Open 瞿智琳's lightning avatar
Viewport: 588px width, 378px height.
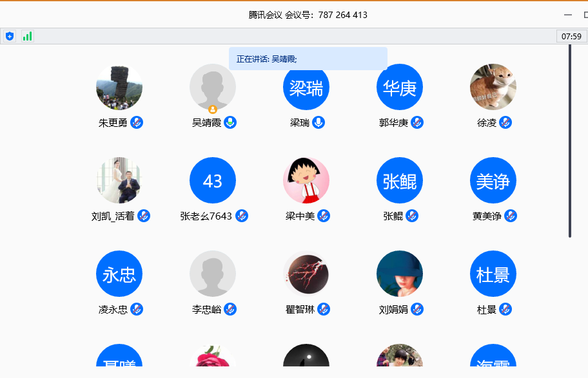[x=306, y=274]
